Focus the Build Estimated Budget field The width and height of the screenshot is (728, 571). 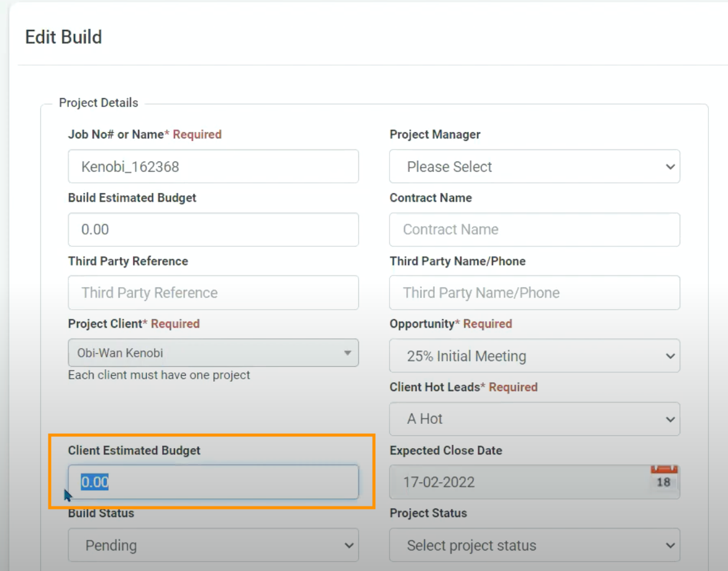213,230
